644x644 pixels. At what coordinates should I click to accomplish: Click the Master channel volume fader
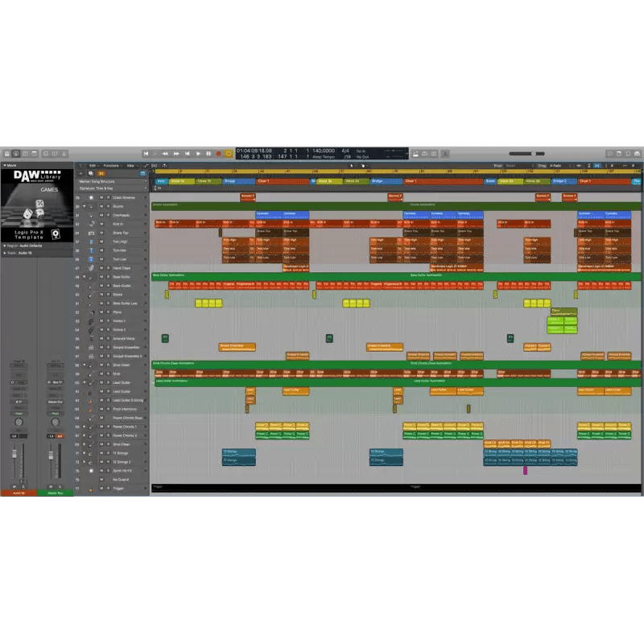tap(51, 455)
